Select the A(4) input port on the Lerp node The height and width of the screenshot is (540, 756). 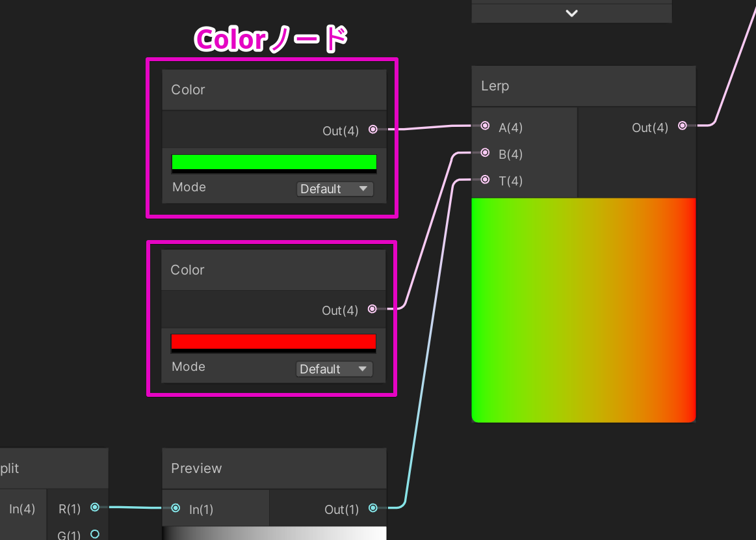point(484,126)
